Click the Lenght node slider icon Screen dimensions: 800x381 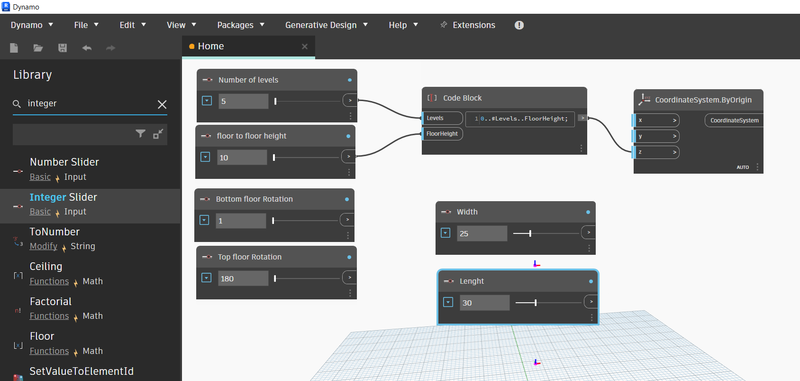click(449, 281)
